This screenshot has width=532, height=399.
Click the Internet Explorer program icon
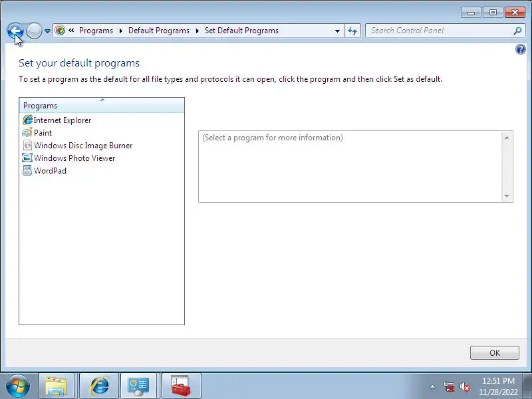(x=27, y=120)
